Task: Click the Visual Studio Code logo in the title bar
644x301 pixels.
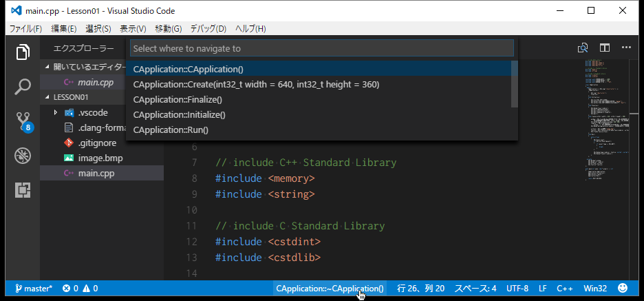Action: pyautogui.click(x=17, y=11)
